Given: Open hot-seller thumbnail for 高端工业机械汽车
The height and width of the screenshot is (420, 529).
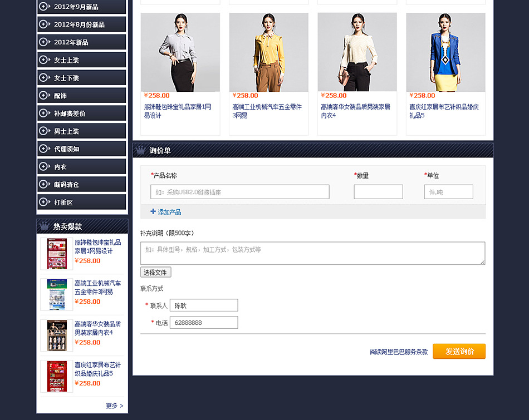Looking at the screenshot, I should click(x=57, y=294).
